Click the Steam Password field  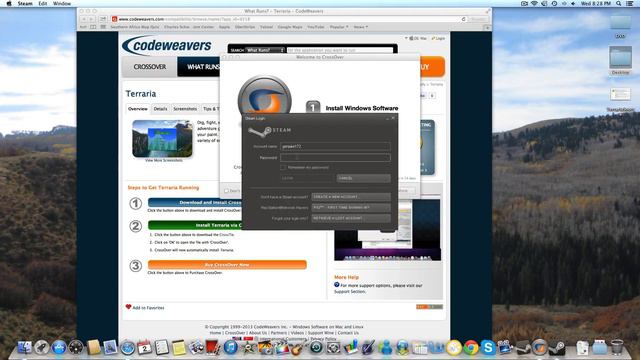335,157
